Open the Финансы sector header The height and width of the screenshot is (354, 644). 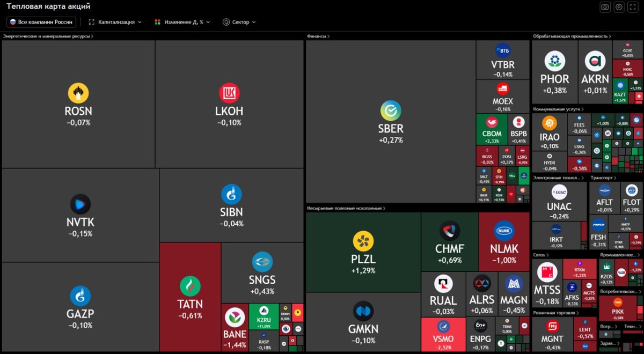(x=318, y=36)
